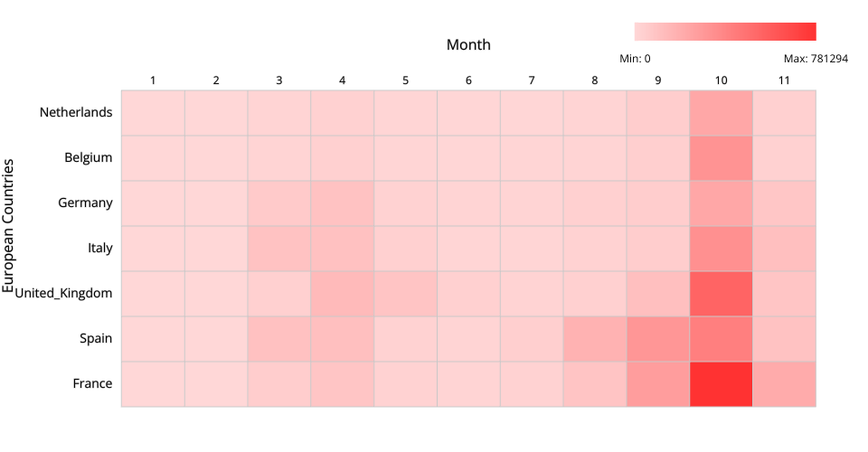Select the France month 11 cell

click(784, 384)
